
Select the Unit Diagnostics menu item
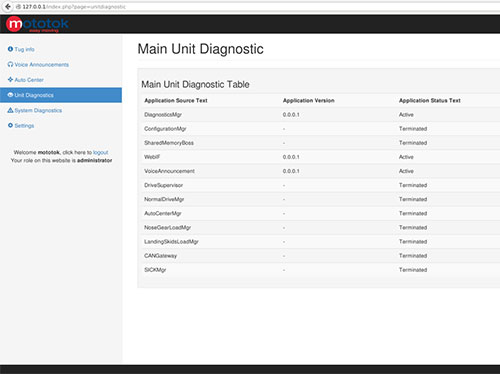[x=61, y=95]
